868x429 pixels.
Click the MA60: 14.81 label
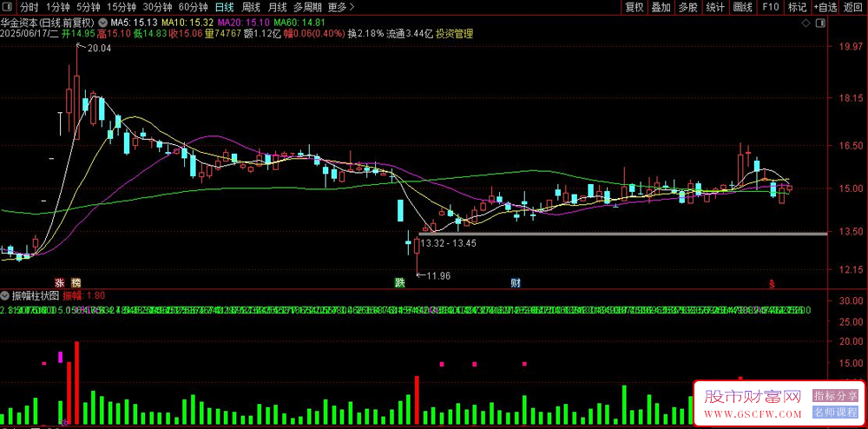(299, 23)
